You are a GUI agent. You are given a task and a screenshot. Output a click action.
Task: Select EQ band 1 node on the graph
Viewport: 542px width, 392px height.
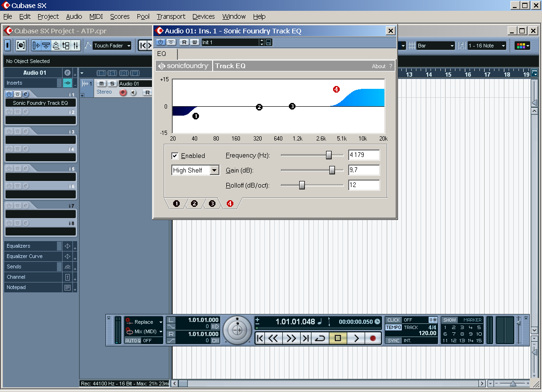click(x=196, y=116)
